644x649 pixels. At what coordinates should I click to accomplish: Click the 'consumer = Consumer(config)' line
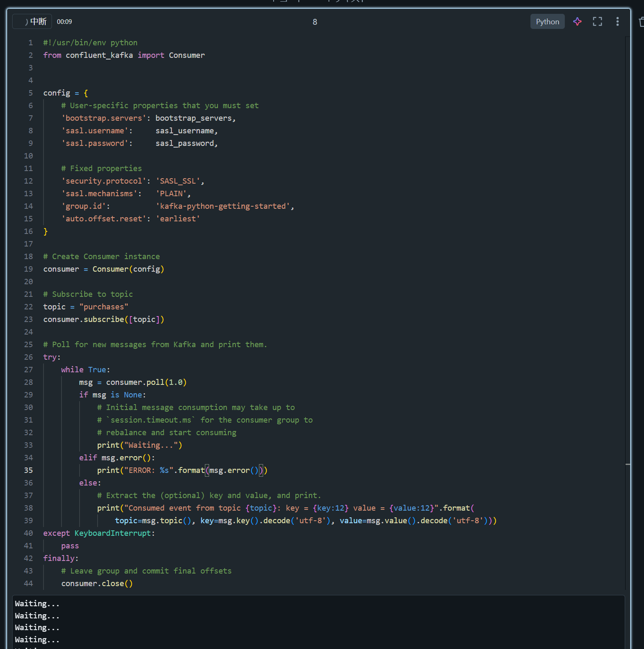[104, 269]
